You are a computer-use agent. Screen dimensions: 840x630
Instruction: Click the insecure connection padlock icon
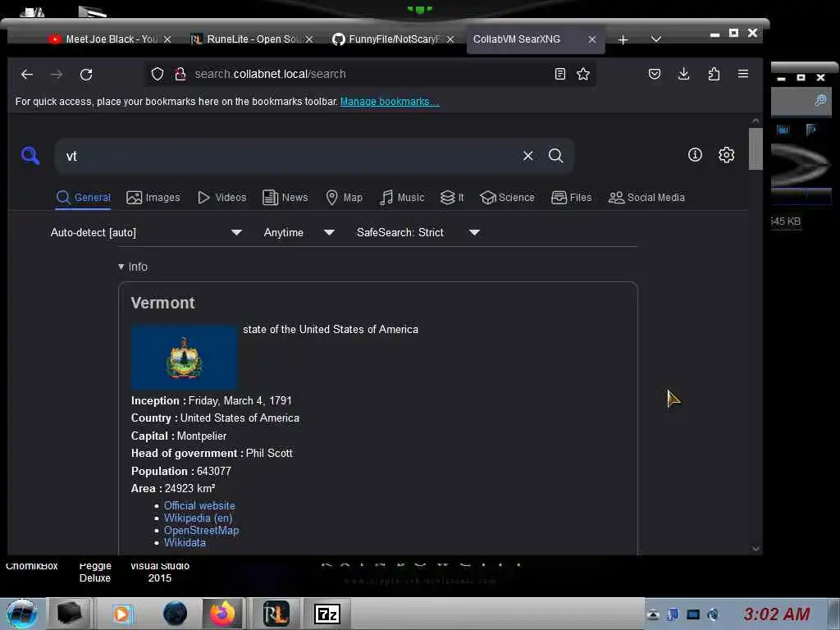[180, 74]
